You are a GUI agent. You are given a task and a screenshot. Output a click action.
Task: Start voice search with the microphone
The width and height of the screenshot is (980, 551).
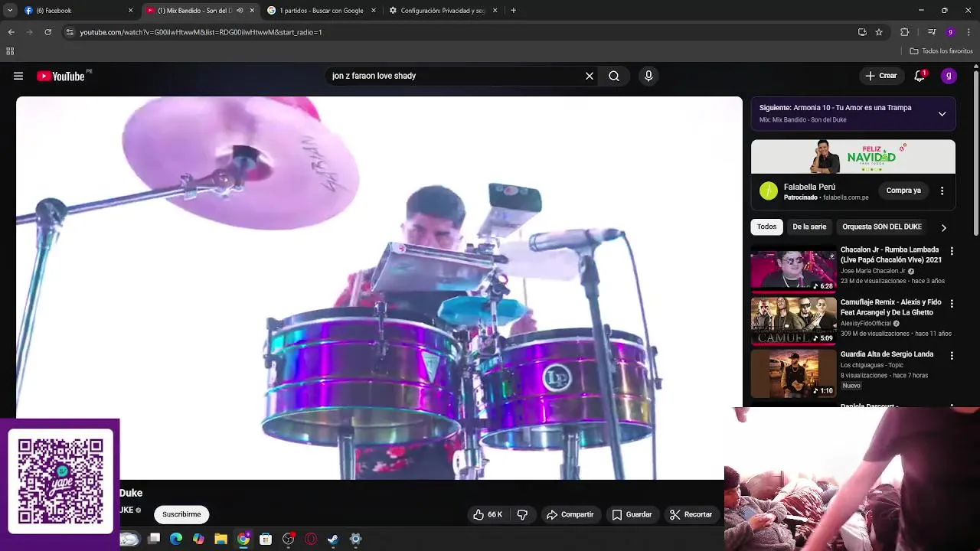point(648,76)
